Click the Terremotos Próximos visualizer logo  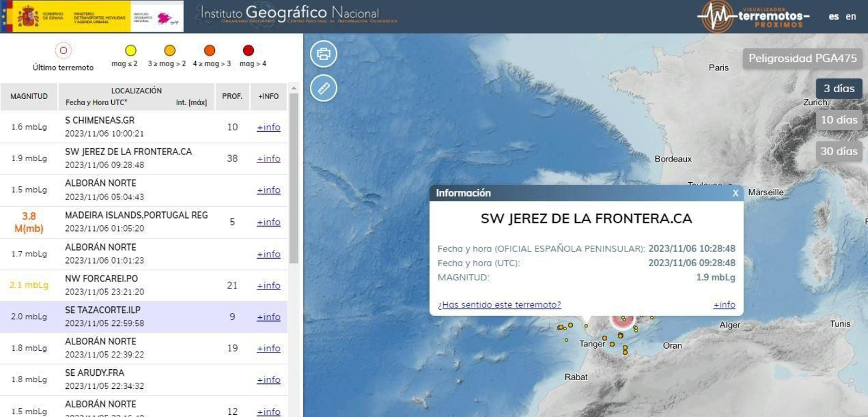753,16
